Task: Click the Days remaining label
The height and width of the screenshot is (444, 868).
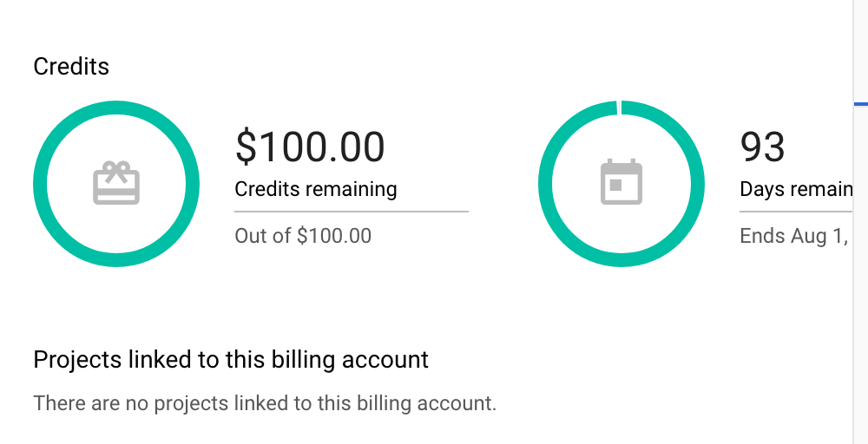Action: (x=796, y=189)
